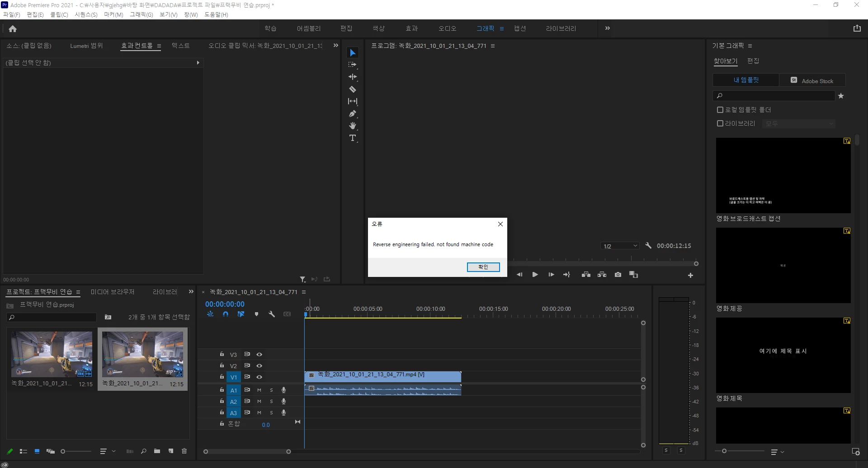Image resolution: width=868 pixels, height=468 pixels.
Task: Open the 시퀀스(S) menu
Action: click(86, 14)
